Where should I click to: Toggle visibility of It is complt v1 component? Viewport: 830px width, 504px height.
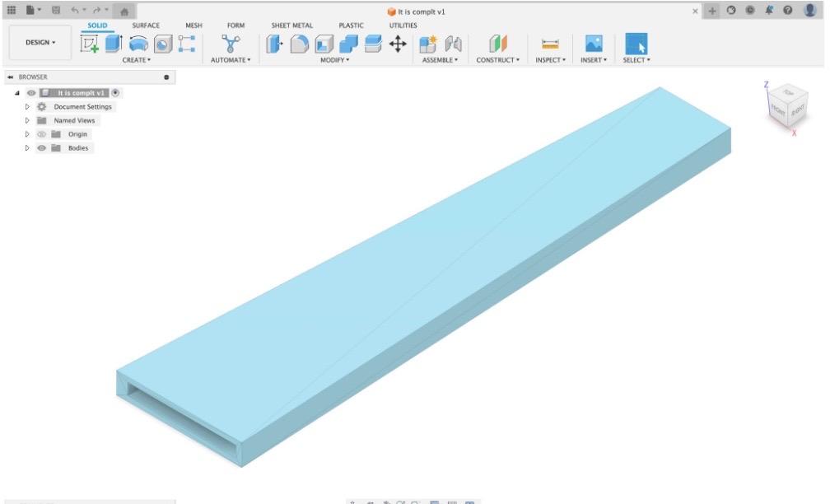tap(31, 92)
